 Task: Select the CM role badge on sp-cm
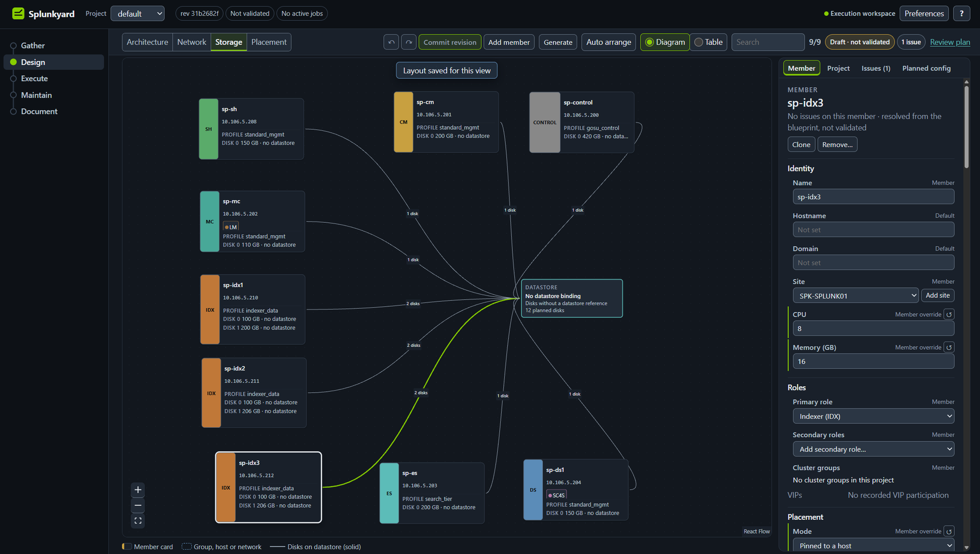(403, 122)
